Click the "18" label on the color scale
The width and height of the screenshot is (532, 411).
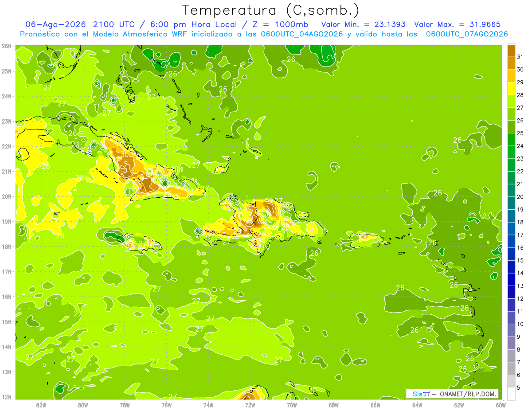[520, 222]
